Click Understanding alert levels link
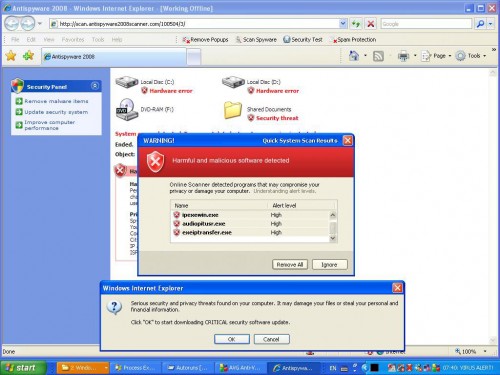500x375 pixels. pos(285,191)
